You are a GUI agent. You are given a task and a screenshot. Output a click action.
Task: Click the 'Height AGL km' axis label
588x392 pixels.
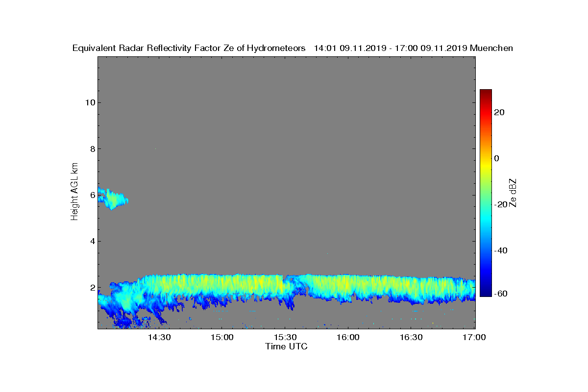[74, 193]
